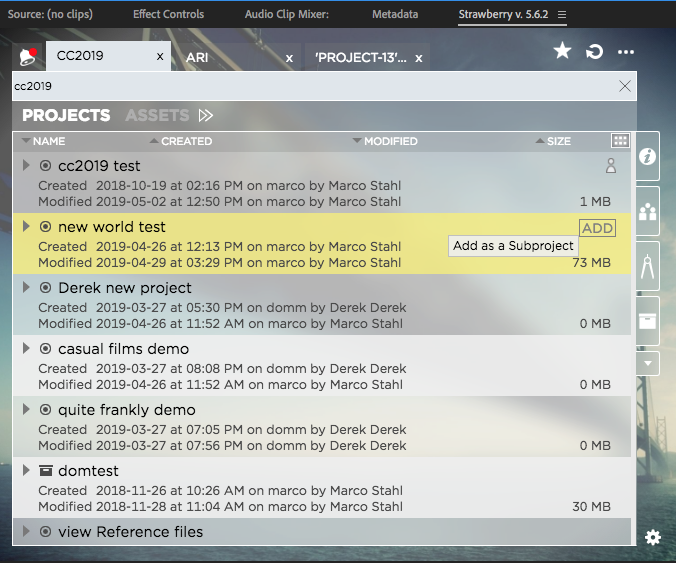Select 'Derek new project' name
The width and height of the screenshot is (676, 563).
click(x=125, y=288)
